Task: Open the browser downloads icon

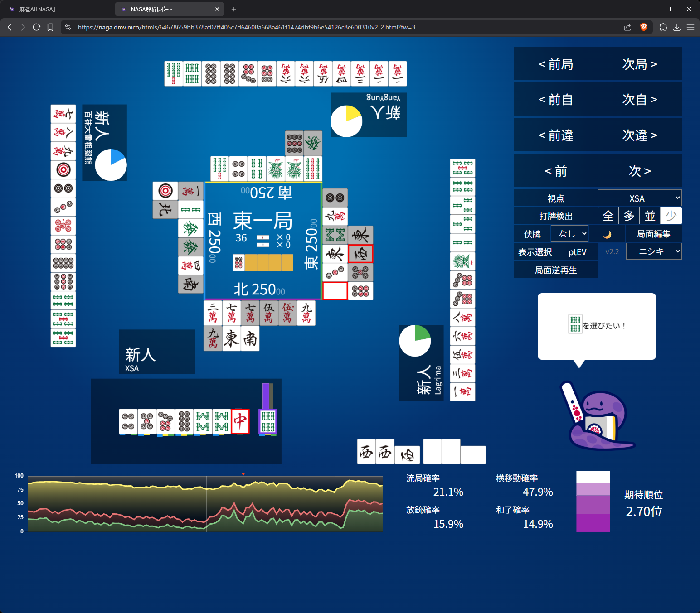Action: coord(677,27)
